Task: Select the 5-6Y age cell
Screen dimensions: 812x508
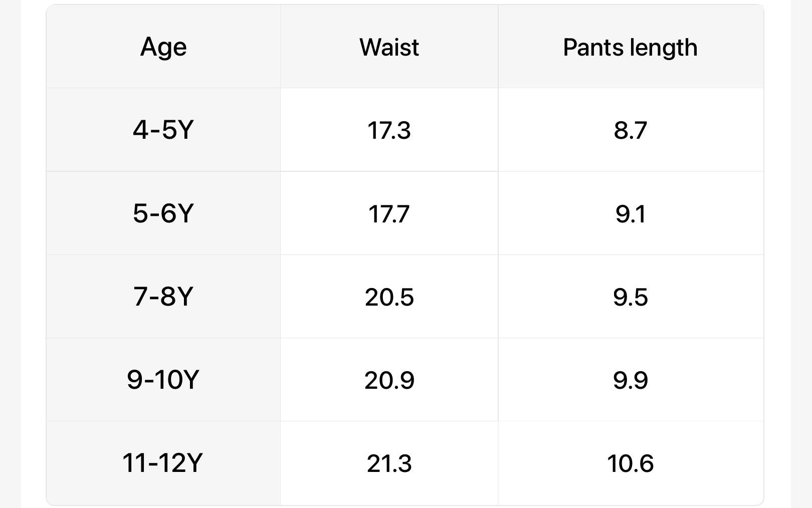Action: [163, 213]
